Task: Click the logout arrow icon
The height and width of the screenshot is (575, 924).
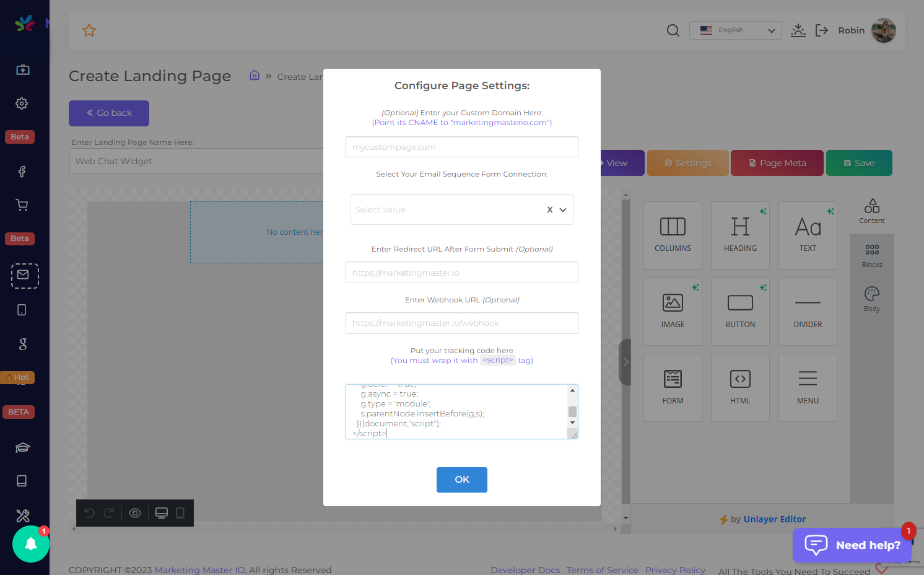Action: point(822,30)
